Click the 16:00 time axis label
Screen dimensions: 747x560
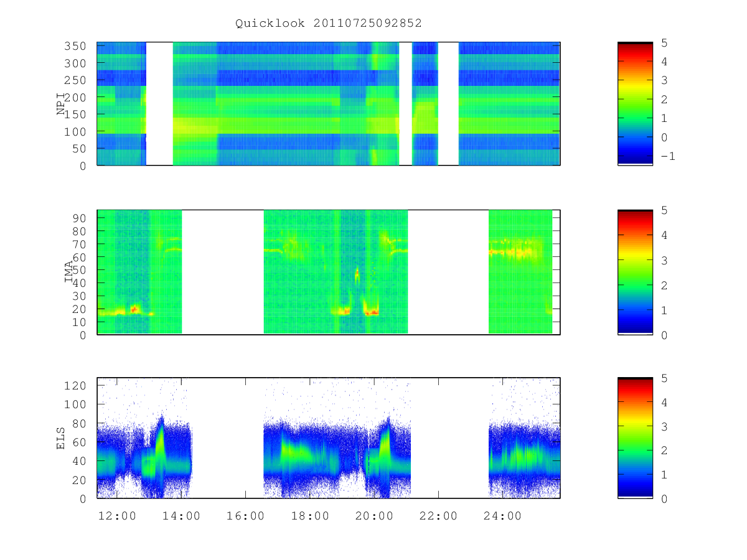tap(245, 516)
